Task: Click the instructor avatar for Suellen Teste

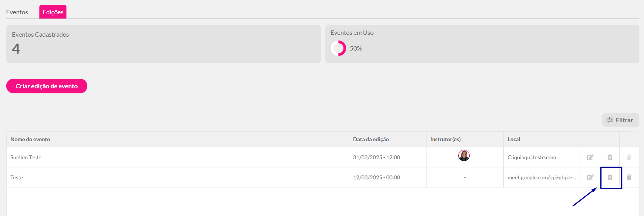Action: [x=464, y=155]
